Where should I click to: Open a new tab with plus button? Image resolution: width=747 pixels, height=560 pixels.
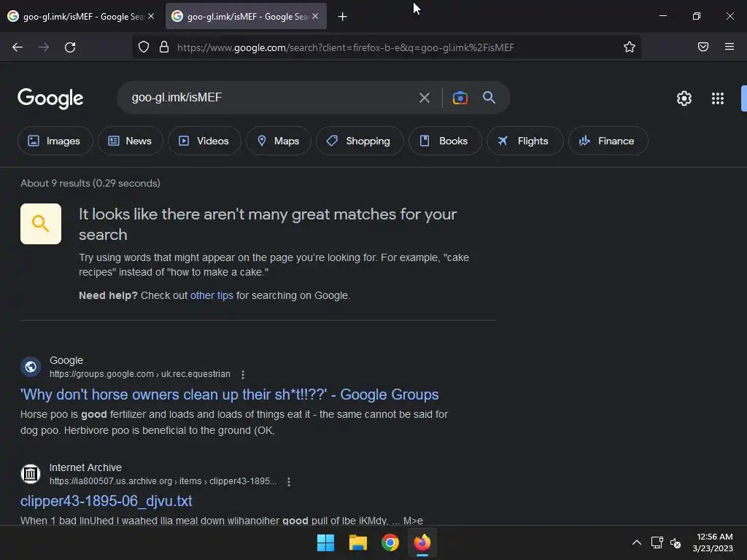pos(343,17)
